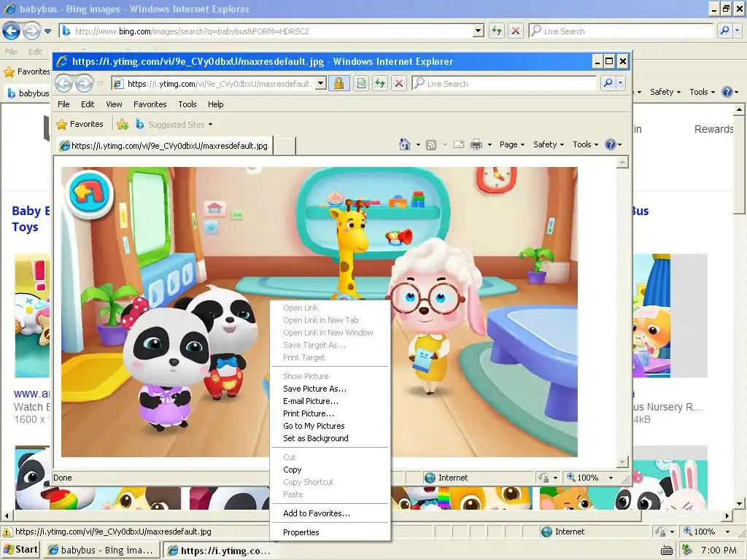Screen dimensions: 747x560
Task: Click stop X icon in background Bing window
Action: (515, 31)
